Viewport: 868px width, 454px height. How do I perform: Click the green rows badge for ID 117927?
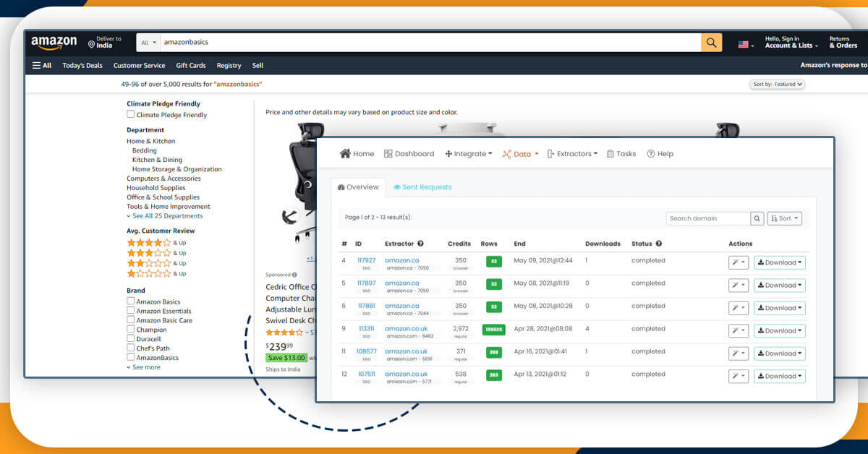tap(493, 262)
